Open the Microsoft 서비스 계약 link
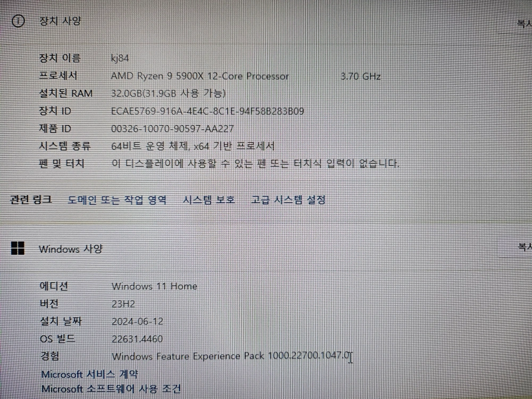The height and width of the screenshot is (399, 532). point(89,375)
